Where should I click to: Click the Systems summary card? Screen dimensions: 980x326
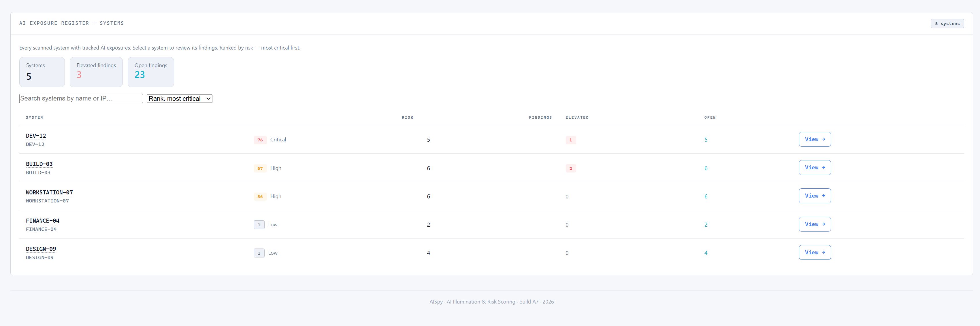pyautogui.click(x=42, y=72)
